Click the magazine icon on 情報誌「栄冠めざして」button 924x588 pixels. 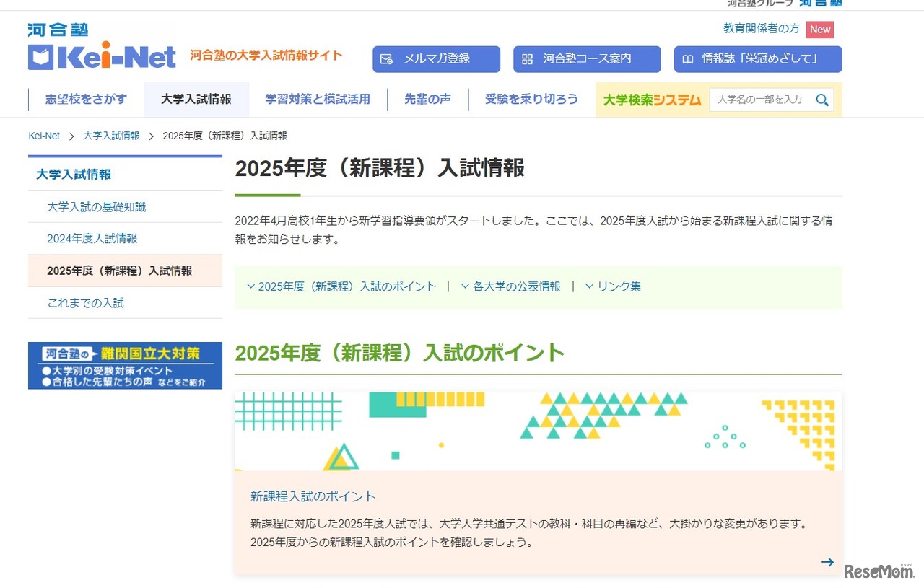click(x=689, y=59)
